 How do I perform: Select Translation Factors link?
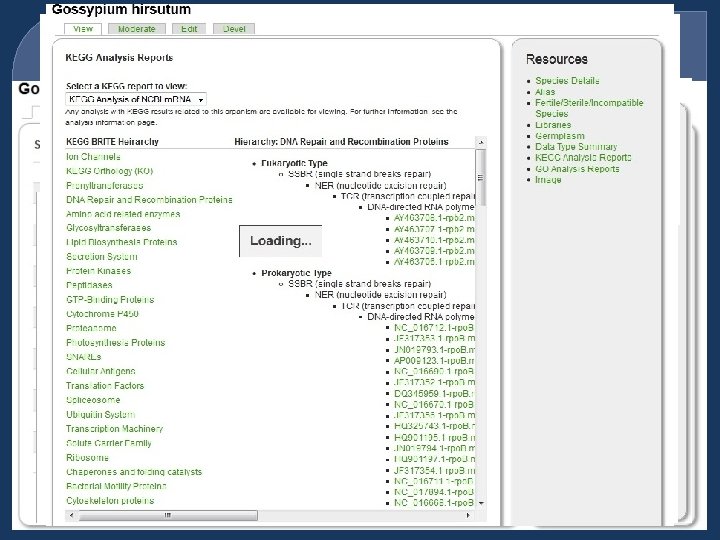point(105,386)
